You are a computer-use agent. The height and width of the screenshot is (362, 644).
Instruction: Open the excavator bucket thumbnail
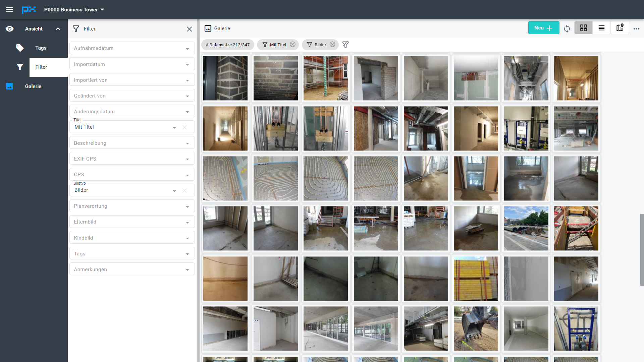[x=476, y=328]
